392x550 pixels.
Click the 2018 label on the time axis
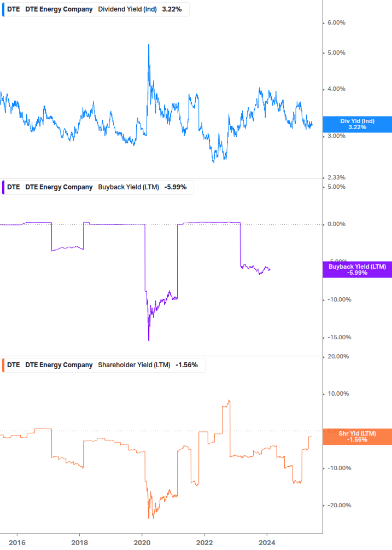pos(79,543)
